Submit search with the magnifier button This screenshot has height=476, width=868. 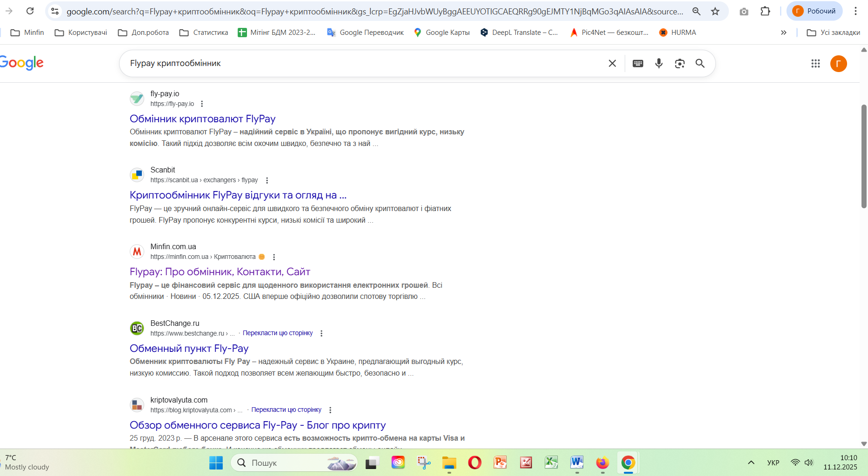(700, 63)
